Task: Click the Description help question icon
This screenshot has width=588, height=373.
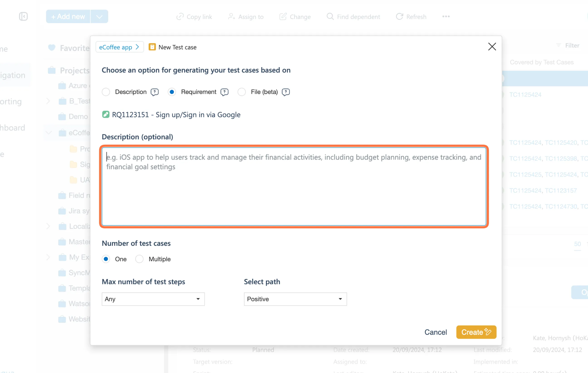Action: 154,92
